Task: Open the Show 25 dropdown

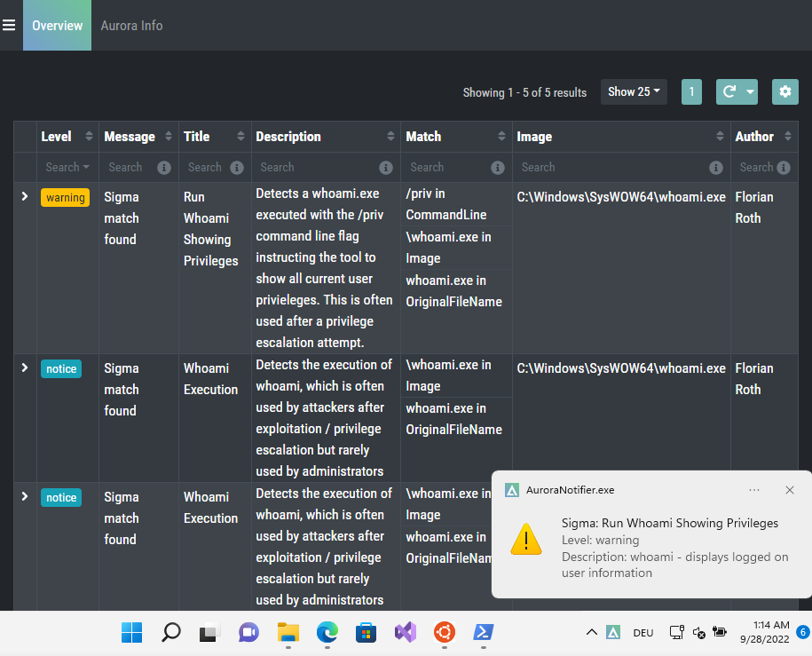Action: pos(634,91)
